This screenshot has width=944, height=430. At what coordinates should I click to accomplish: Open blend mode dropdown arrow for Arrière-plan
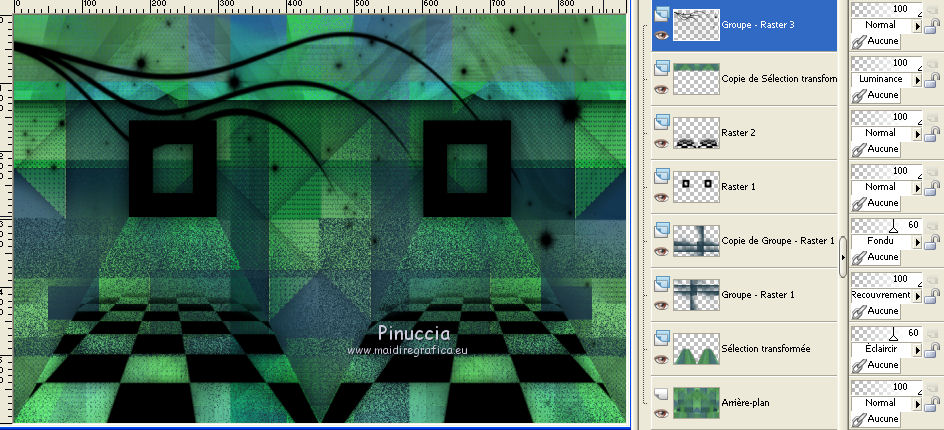(x=918, y=404)
